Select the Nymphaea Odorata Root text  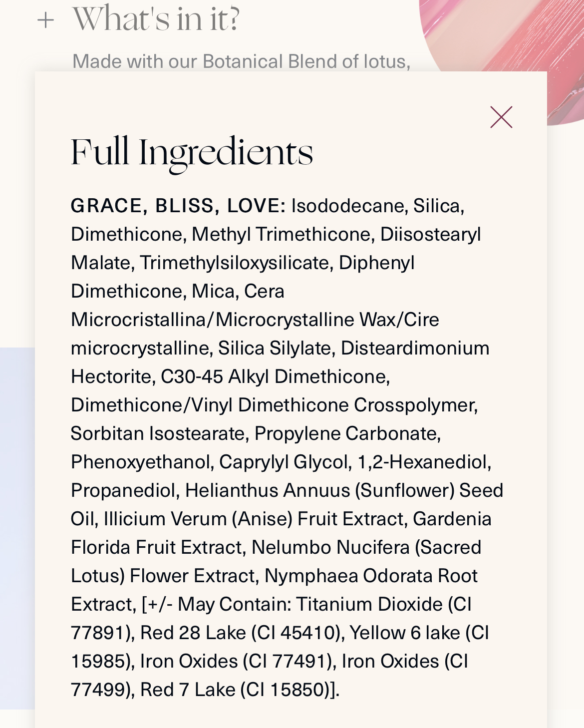pos(371,576)
